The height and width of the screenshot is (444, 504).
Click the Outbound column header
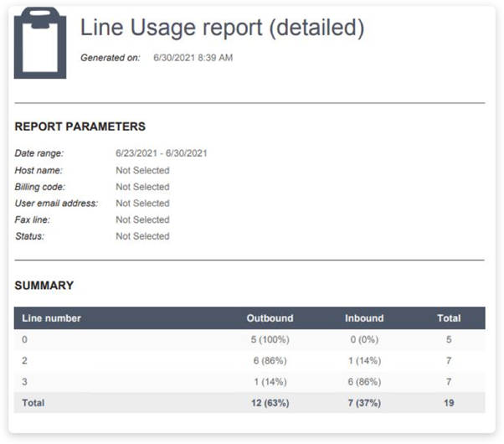pos(270,318)
